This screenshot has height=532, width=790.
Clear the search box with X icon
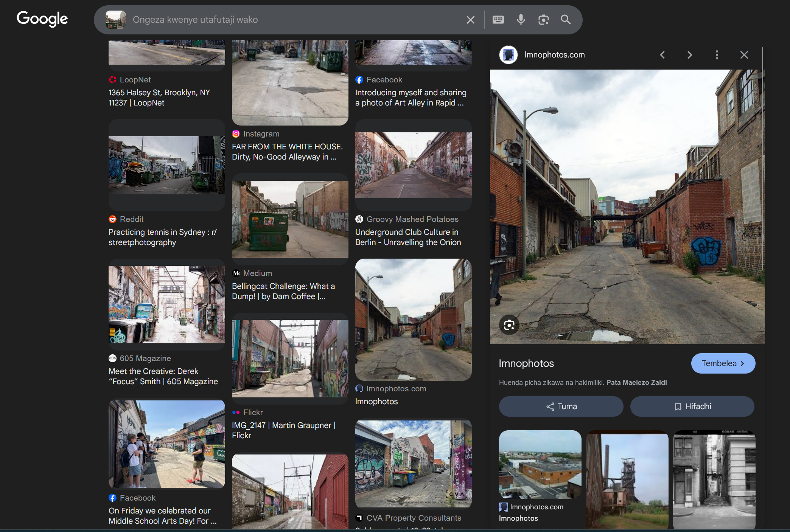click(x=470, y=20)
